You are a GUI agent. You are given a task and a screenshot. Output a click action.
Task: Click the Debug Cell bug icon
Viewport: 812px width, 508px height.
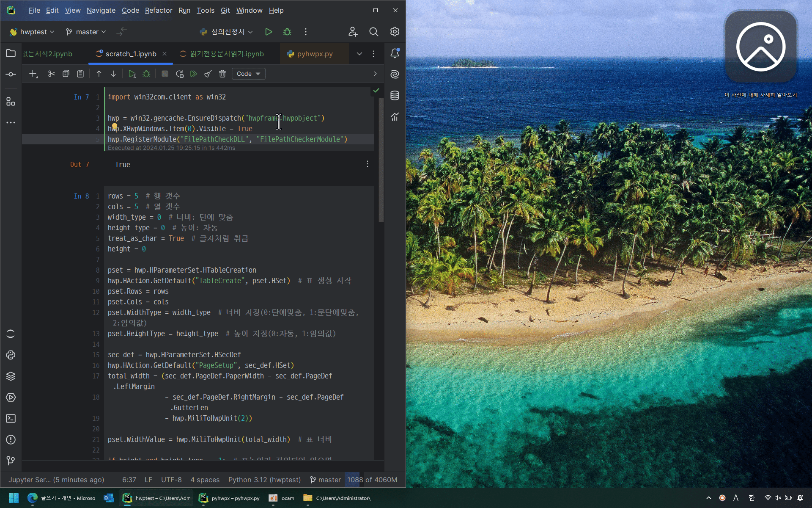pos(146,74)
